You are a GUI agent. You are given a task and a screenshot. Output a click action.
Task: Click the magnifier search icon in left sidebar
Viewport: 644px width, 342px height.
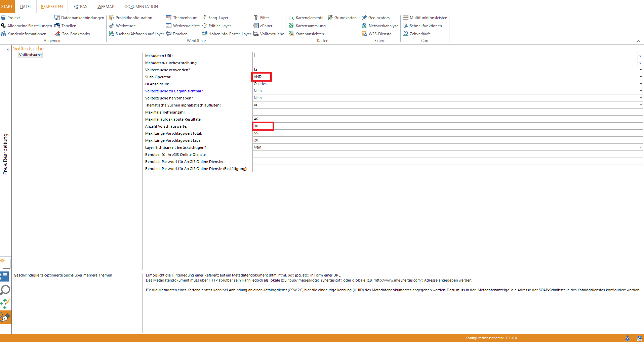pos(5,290)
